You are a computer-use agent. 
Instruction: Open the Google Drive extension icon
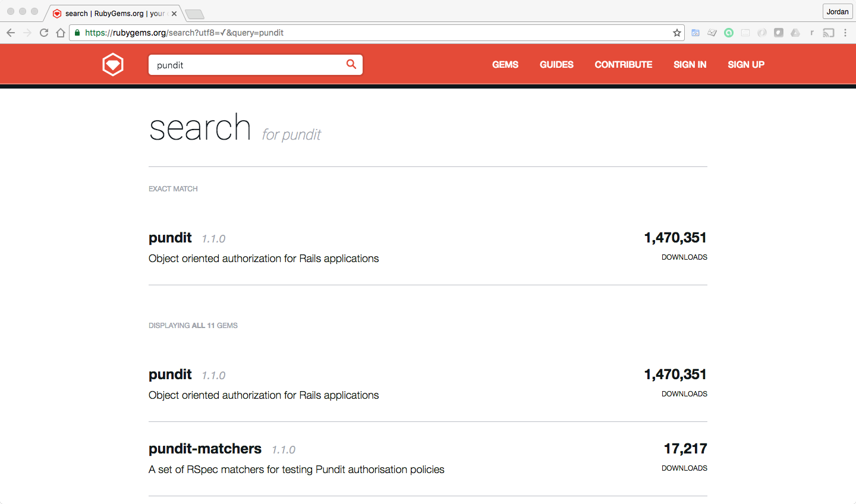(x=795, y=33)
